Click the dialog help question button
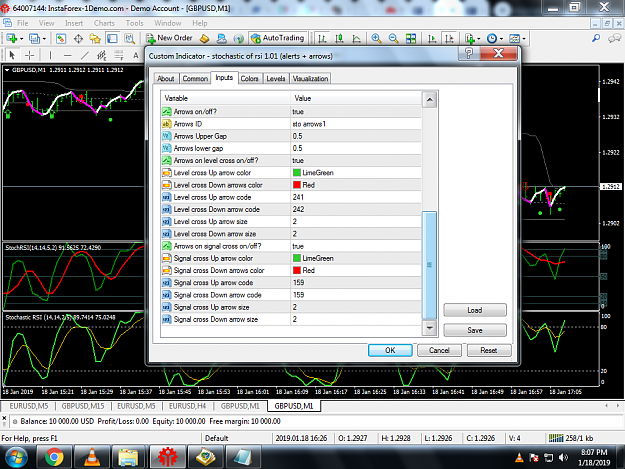Image resolution: width=625 pixels, height=469 pixels. click(469, 53)
